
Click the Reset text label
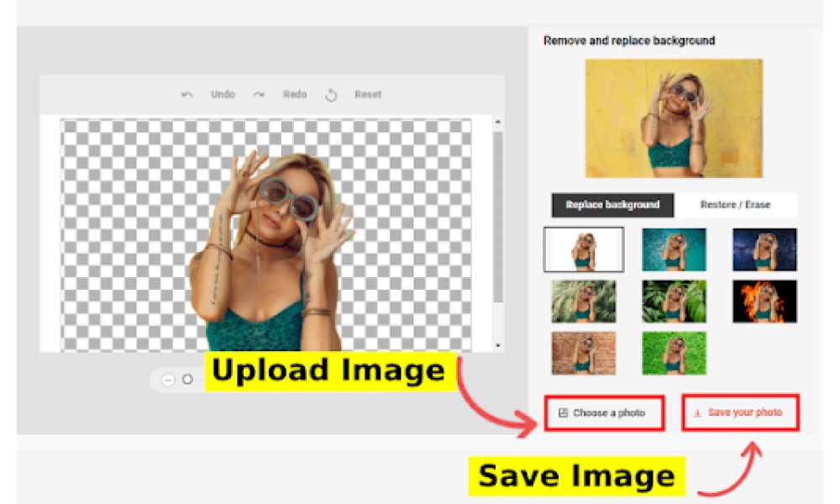[368, 94]
